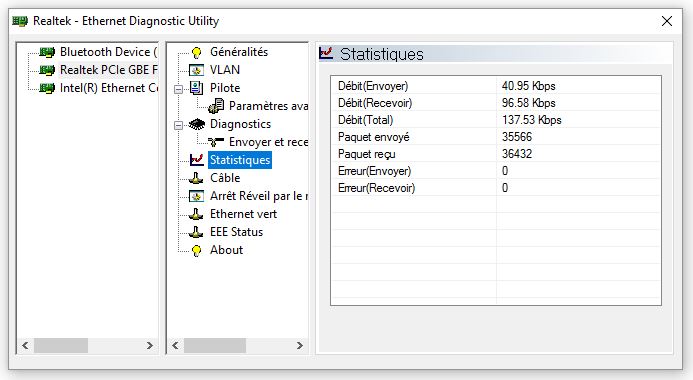Click the Realtek title bar app icon
Viewport: 693px width, 380px height.
click(20, 21)
